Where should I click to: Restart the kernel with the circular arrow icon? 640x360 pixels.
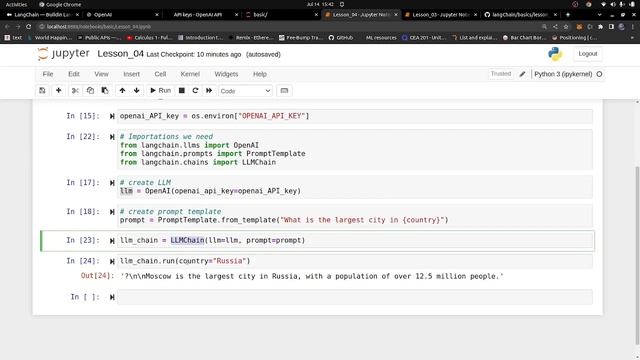(x=195, y=91)
